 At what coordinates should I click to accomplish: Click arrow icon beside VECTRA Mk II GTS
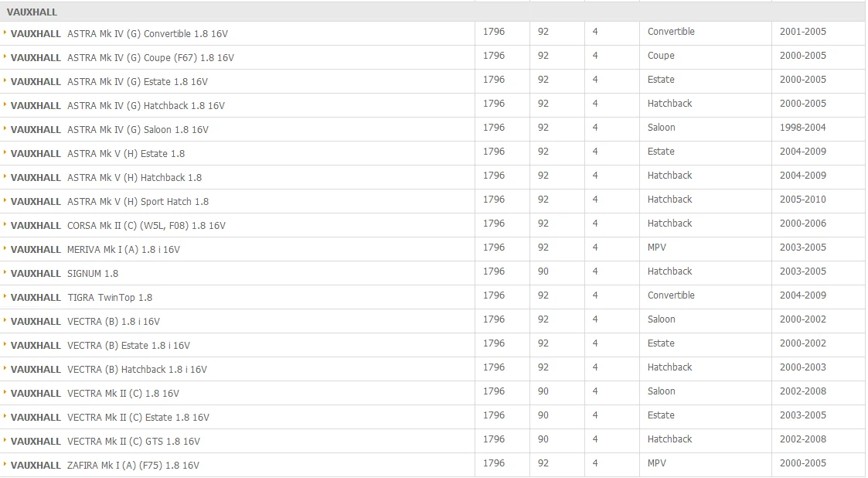[5, 440]
